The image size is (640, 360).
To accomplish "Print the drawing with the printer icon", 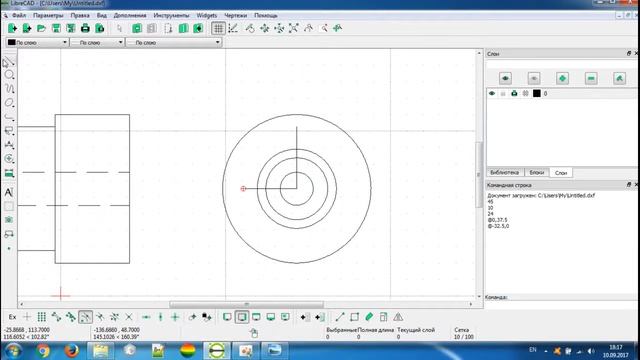I will click(x=85, y=28).
